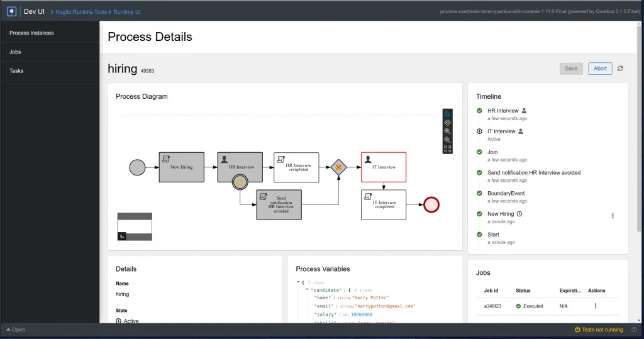This screenshot has width=644, height=339.
Task: Click IT Interview active status icon
Action: (479, 131)
